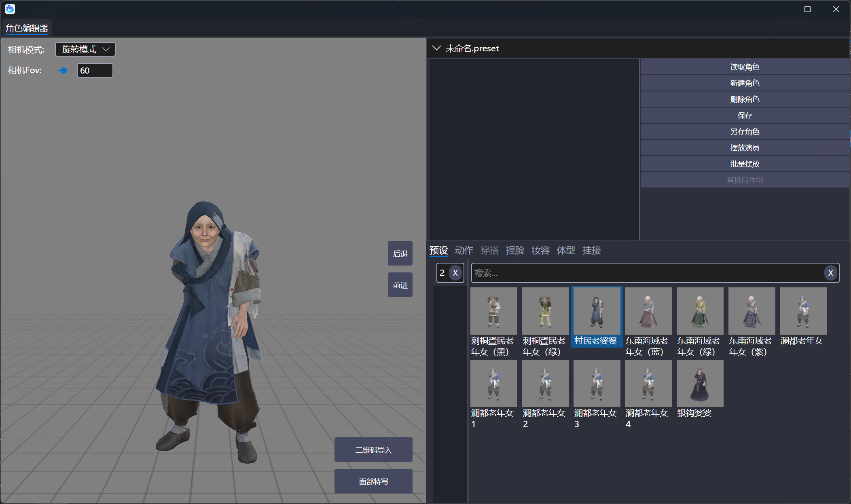Switch to the 捏脸 tab
Image resolution: width=851 pixels, height=504 pixels.
pos(515,251)
